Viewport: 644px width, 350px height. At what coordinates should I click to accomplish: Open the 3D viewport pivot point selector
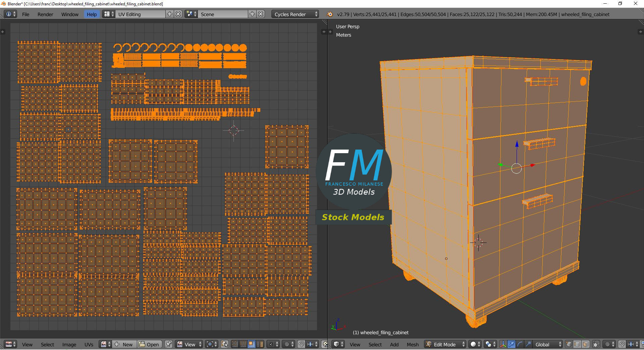pyautogui.click(x=490, y=344)
